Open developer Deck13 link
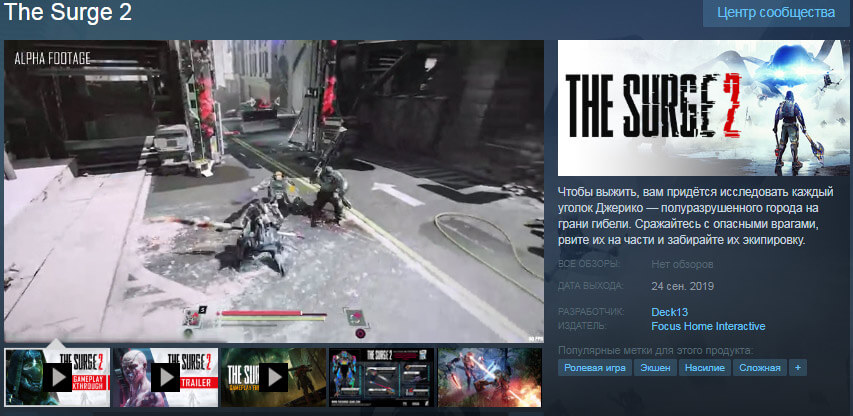853x416 pixels. [670, 312]
